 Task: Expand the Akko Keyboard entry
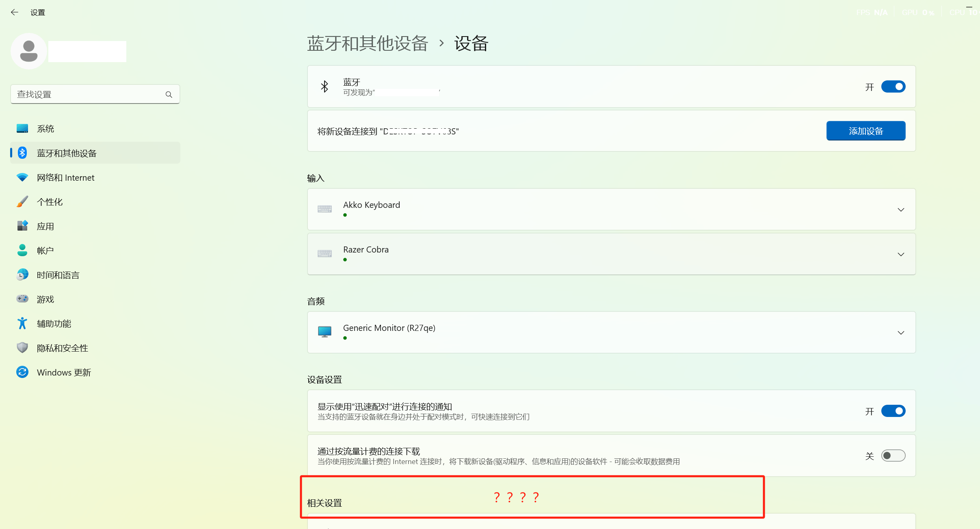900,209
